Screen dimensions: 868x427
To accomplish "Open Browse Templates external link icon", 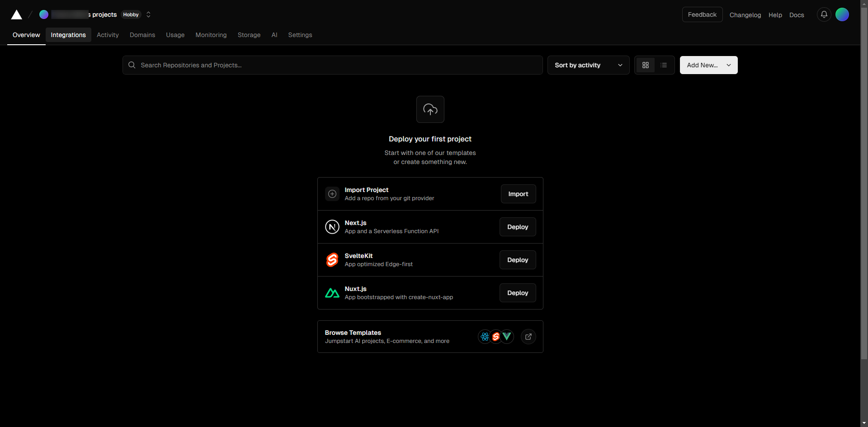I will coord(528,337).
